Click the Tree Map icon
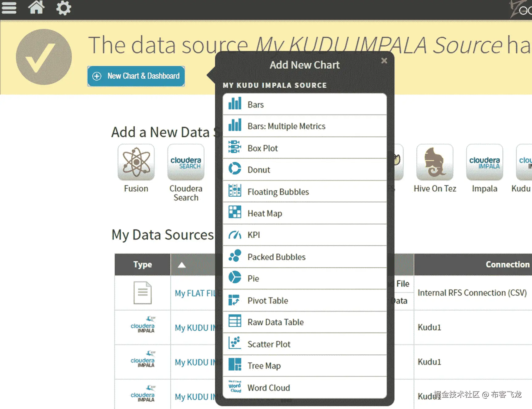The width and height of the screenshot is (532, 409). pyautogui.click(x=235, y=365)
